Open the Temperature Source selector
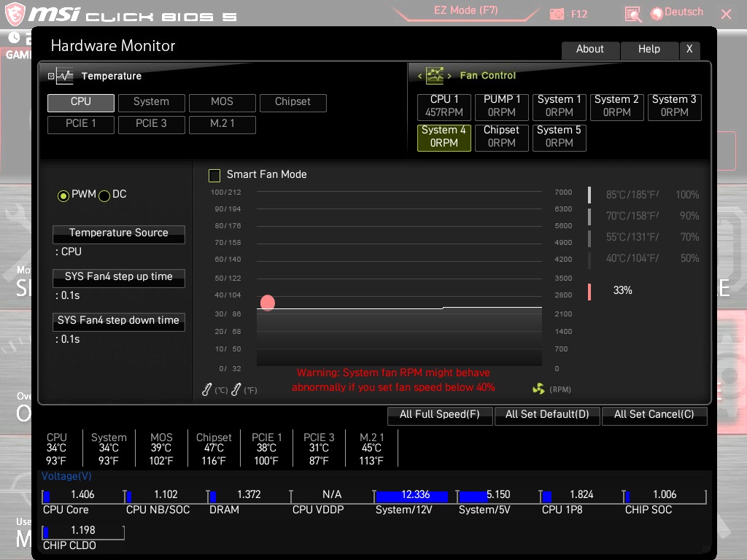747x560 pixels. point(118,234)
